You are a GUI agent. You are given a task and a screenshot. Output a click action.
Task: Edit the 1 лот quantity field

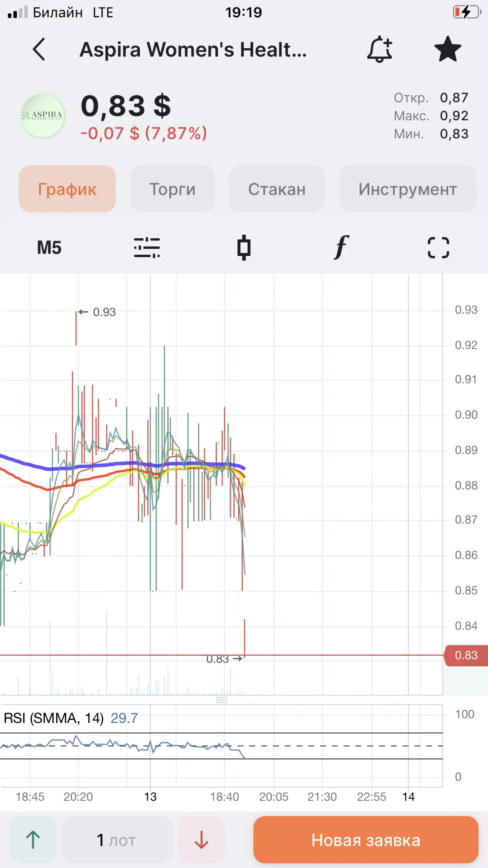pyautogui.click(x=117, y=840)
